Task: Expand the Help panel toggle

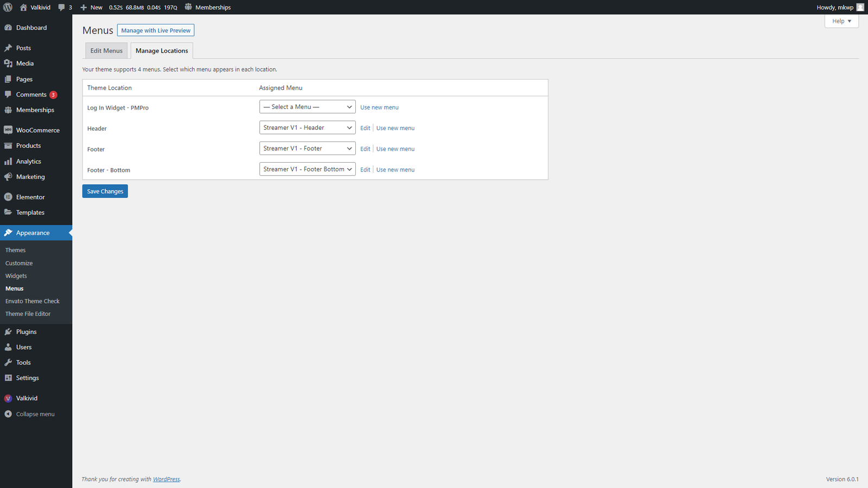Action: [x=841, y=21]
